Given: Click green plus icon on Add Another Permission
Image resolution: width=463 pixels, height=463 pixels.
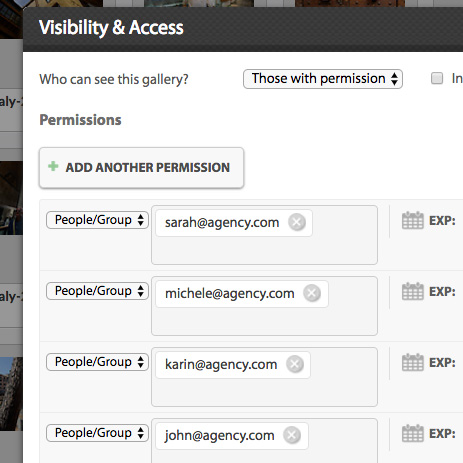Looking at the screenshot, I should click(53, 166).
